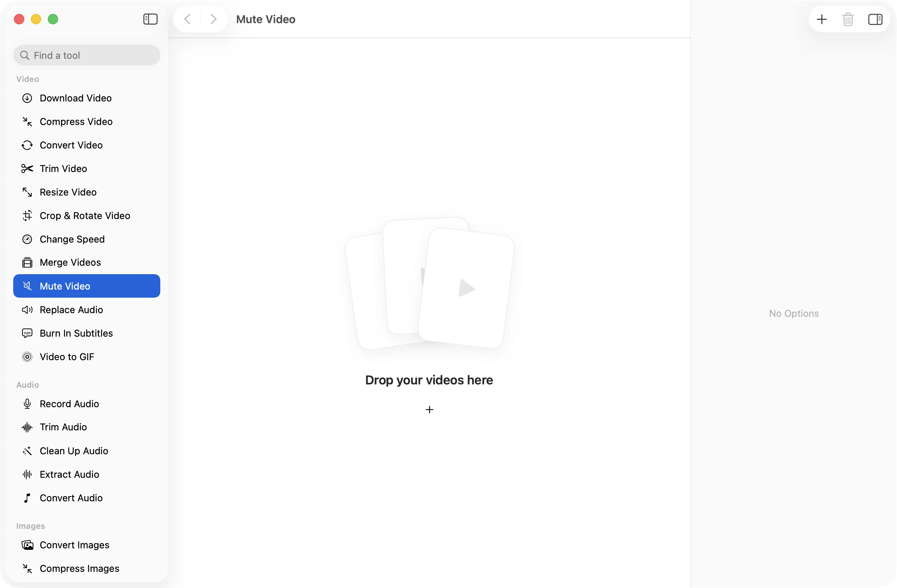
Task: Click the Video to GIF icon
Action: (x=27, y=357)
